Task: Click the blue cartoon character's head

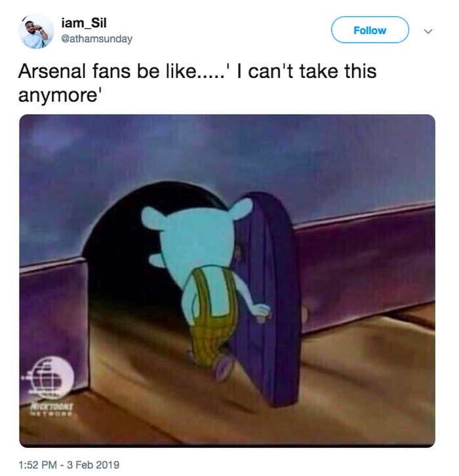Action: tap(197, 240)
